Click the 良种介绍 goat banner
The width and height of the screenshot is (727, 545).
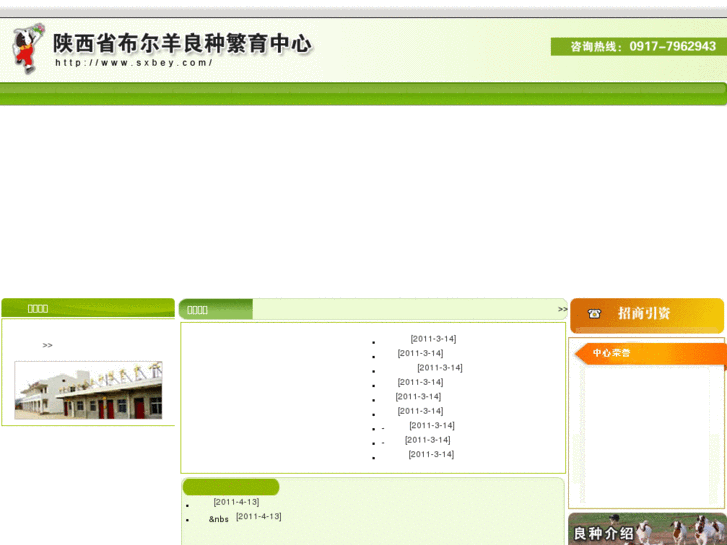coord(647,529)
